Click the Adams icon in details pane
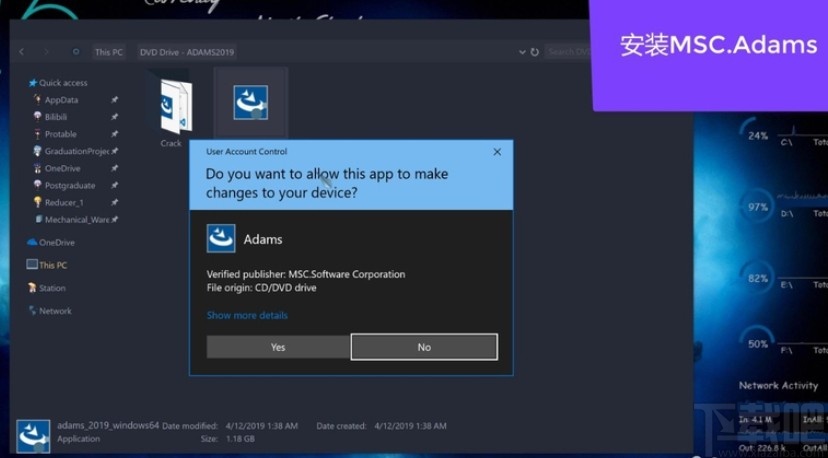 pos(33,436)
